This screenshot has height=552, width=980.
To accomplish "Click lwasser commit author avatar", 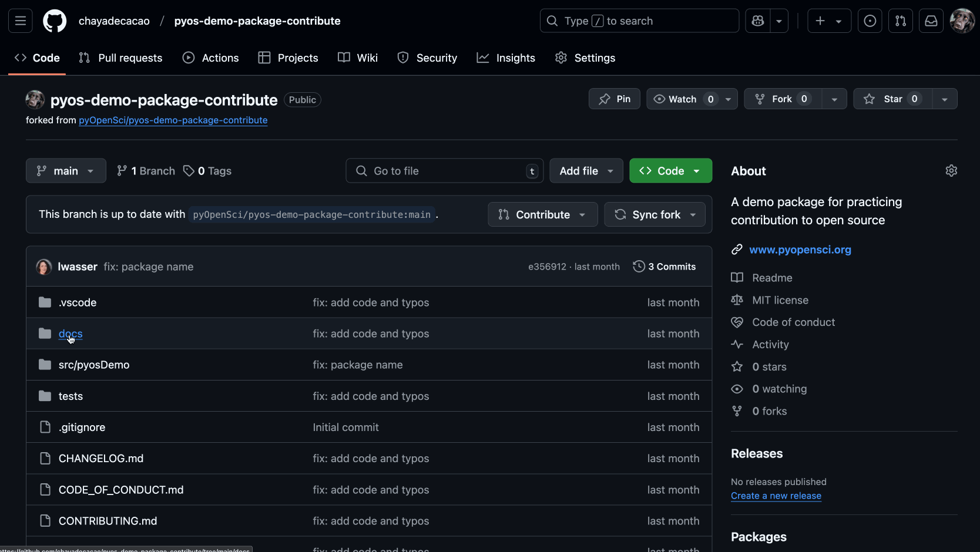I will tap(44, 267).
